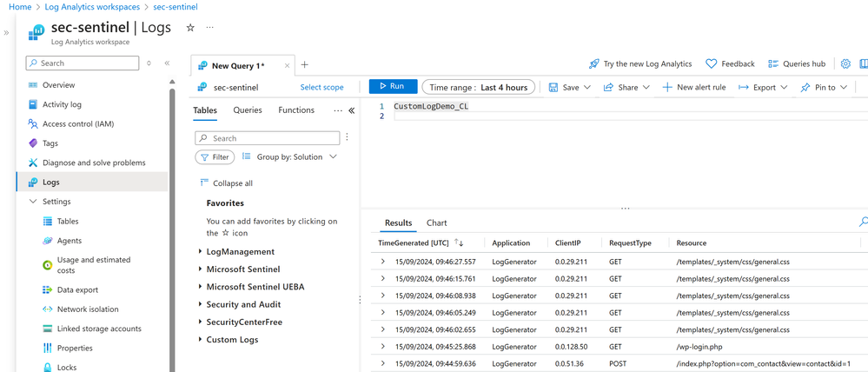This screenshot has height=372, width=868.
Task: Open Log Analytics settings gear
Action: point(845,63)
